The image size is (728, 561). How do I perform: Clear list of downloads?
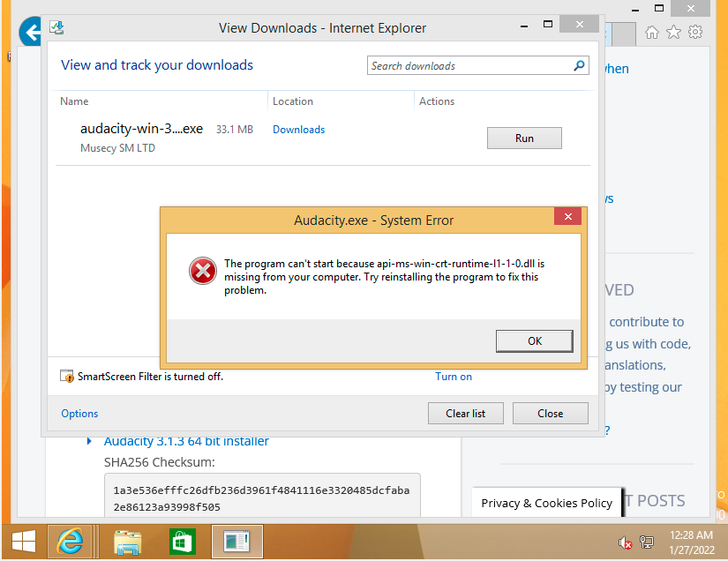point(466,414)
